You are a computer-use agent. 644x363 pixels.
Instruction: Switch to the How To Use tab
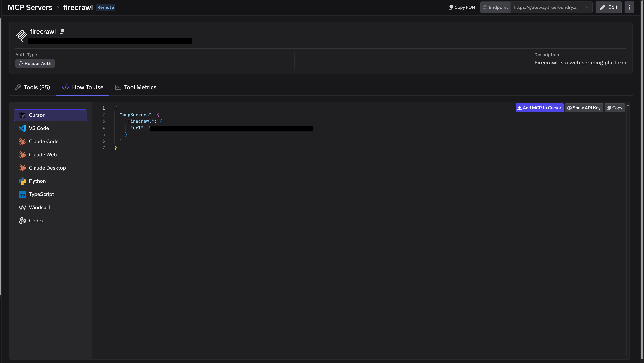(83, 87)
